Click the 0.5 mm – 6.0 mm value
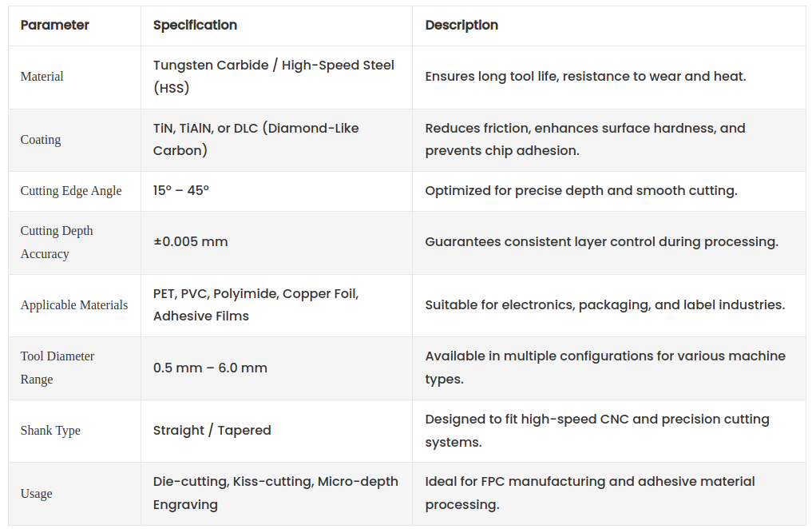 pos(210,368)
